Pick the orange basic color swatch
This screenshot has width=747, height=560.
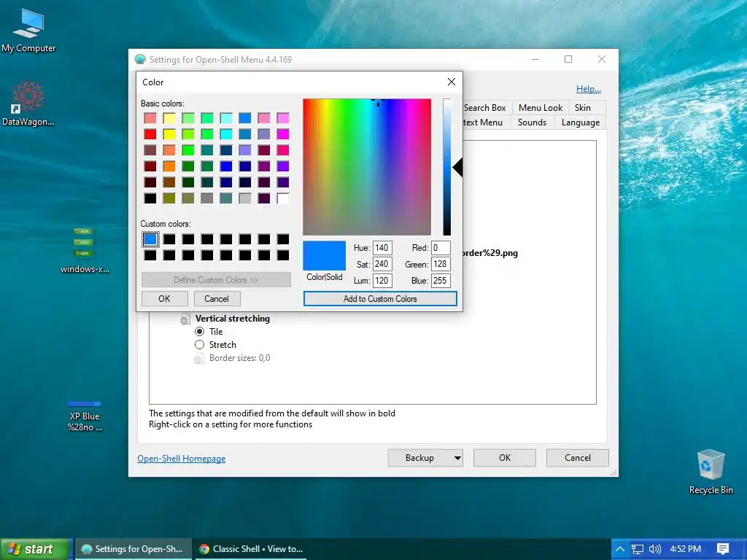coord(169,166)
